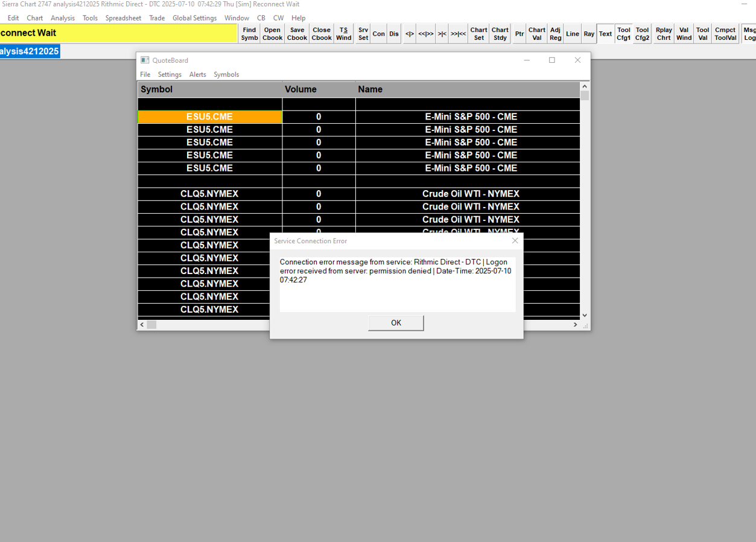Click QuoteBoard scroll left arrow
This screenshot has height=542, width=756.
142,325
